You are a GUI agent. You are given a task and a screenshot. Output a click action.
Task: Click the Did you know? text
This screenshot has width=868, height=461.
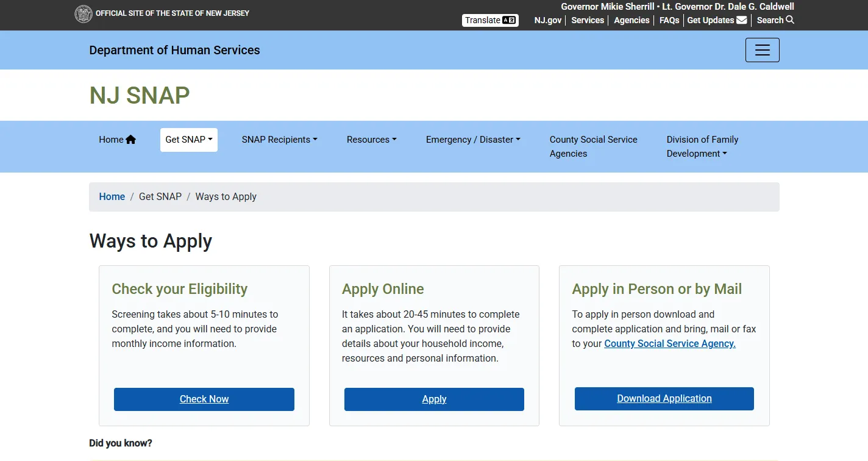(121, 443)
